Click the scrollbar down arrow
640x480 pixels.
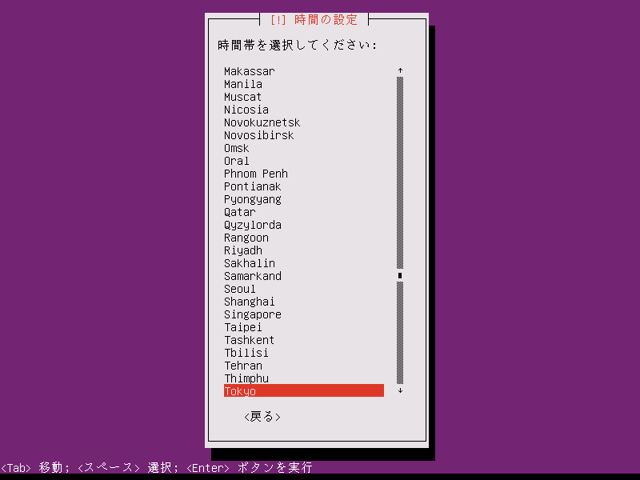[x=400, y=391]
